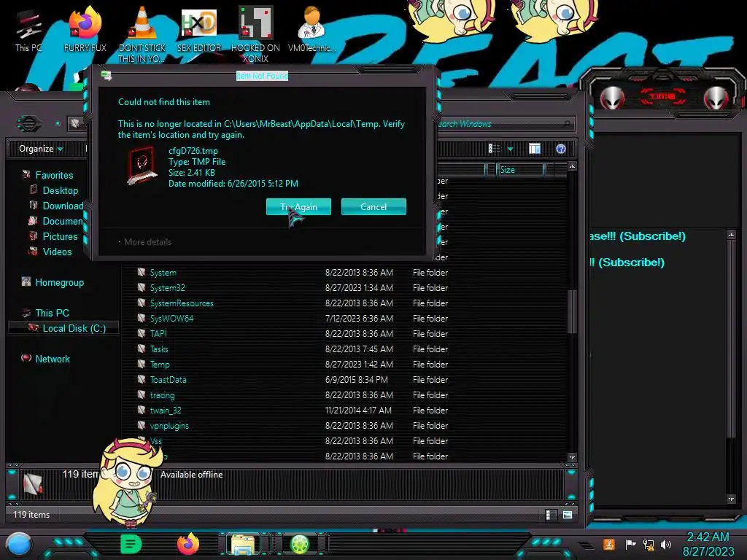Screen dimensions: 747x560
Task: Select Pictures in navigation pane
Action: tap(53, 236)
